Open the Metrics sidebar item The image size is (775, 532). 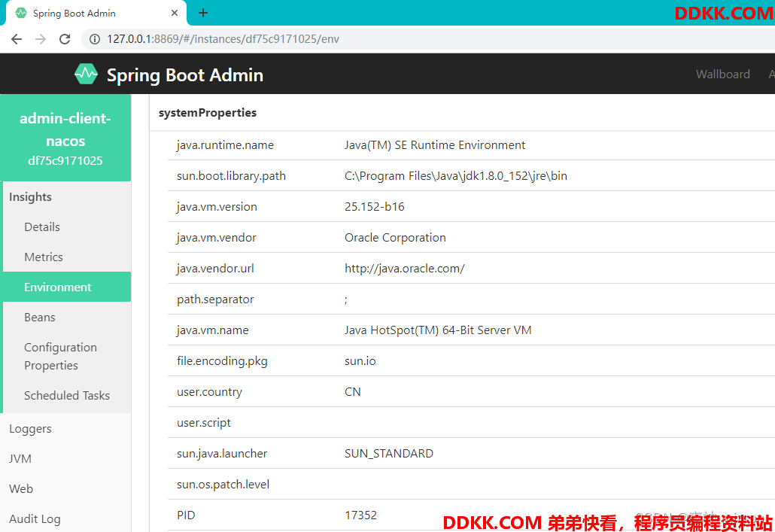(x=44, y=257)
